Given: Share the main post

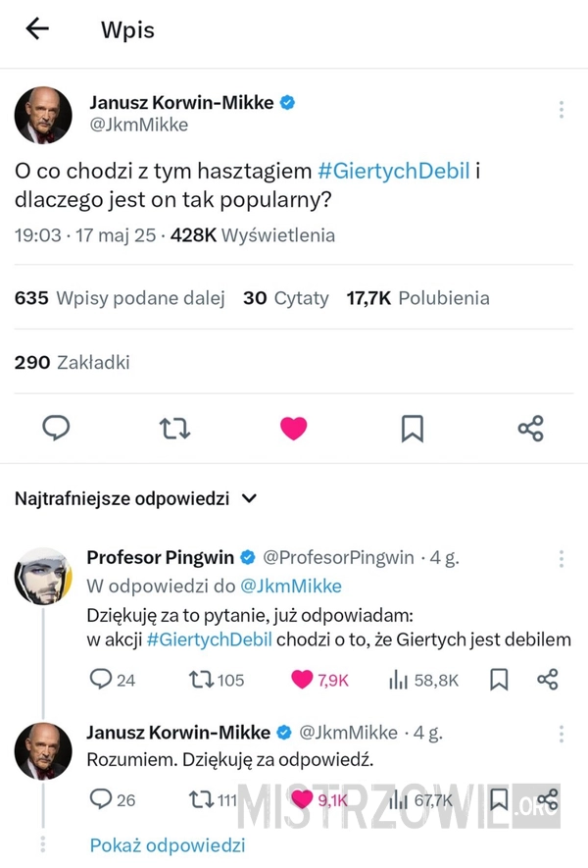Looking at the screenshot, I should [530, 428].
